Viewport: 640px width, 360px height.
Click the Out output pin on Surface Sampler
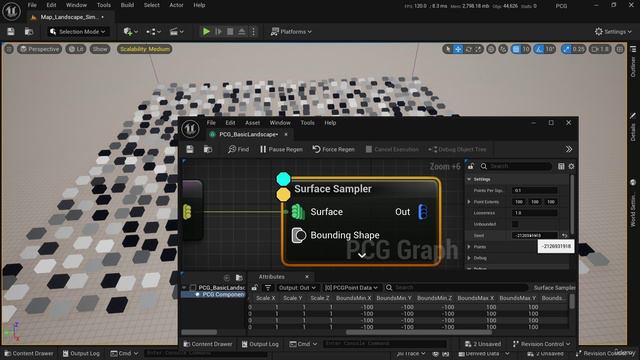pyautogui.click(x=423, y=212)
